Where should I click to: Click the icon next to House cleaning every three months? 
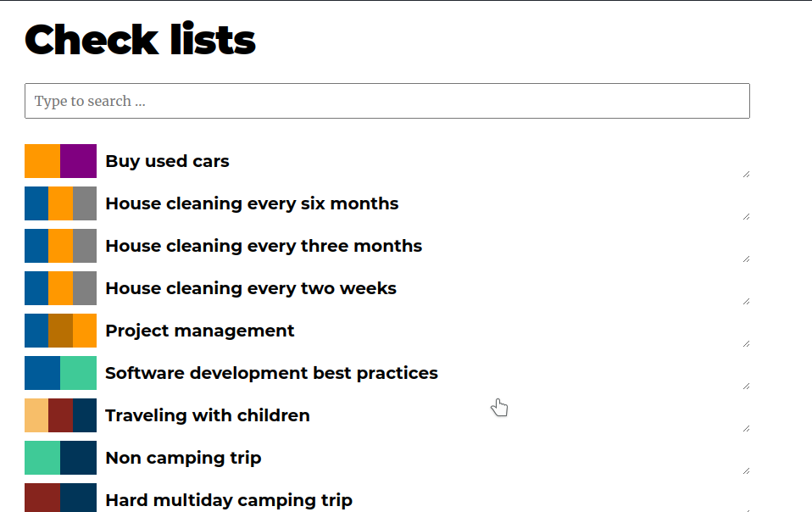tap(60, 245)
